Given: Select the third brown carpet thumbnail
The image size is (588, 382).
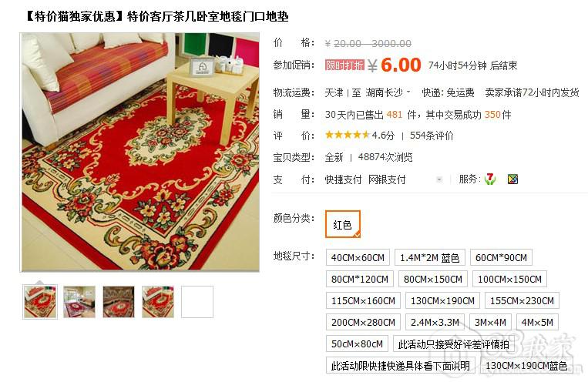Looking at the screenshot, I should coord(119,302).
